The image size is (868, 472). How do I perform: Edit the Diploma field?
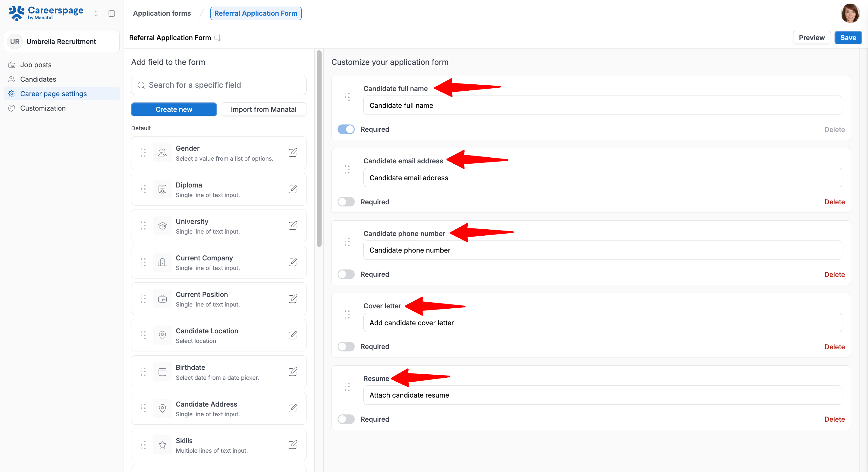click(293, 189)
